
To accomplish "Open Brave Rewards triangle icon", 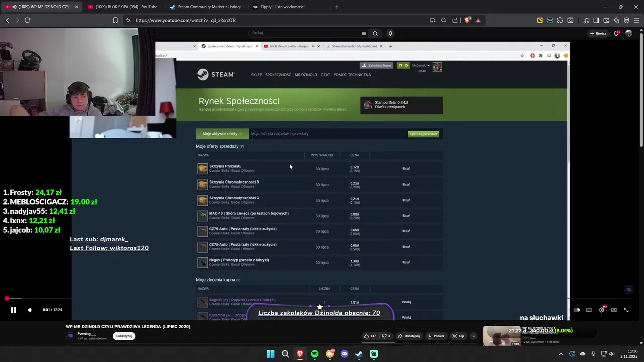I will point(478,20).
